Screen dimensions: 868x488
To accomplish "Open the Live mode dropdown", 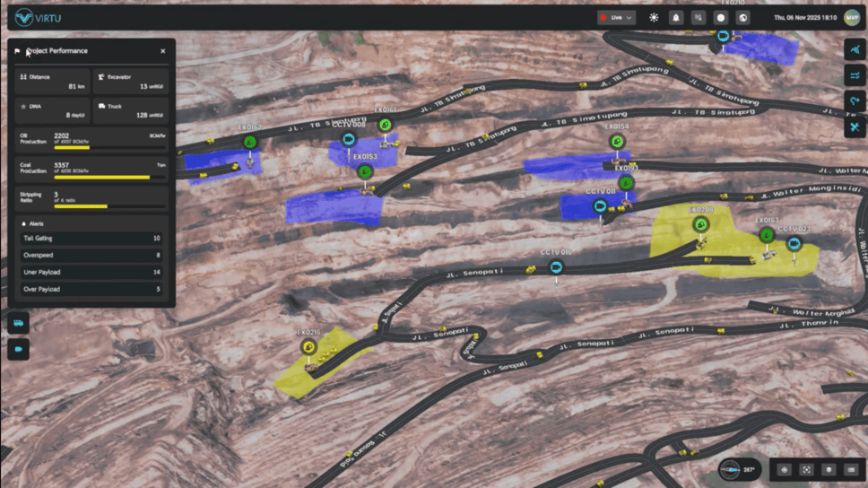I will 616,18.
